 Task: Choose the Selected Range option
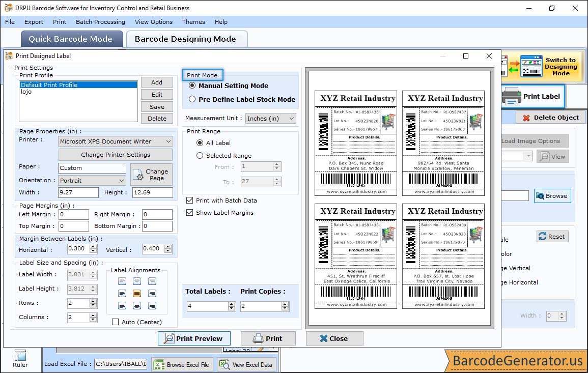pyautogui.click(x=200, y=156)
